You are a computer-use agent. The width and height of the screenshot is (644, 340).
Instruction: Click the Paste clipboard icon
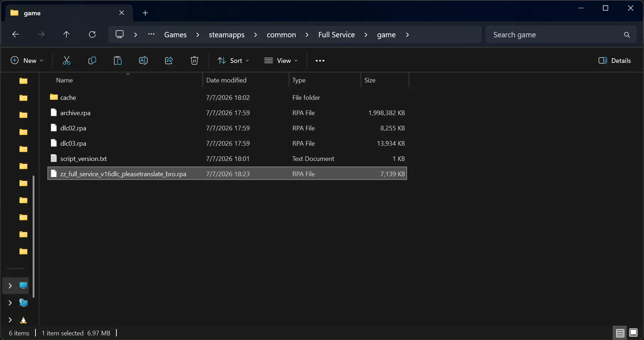(x=117, y=60)
